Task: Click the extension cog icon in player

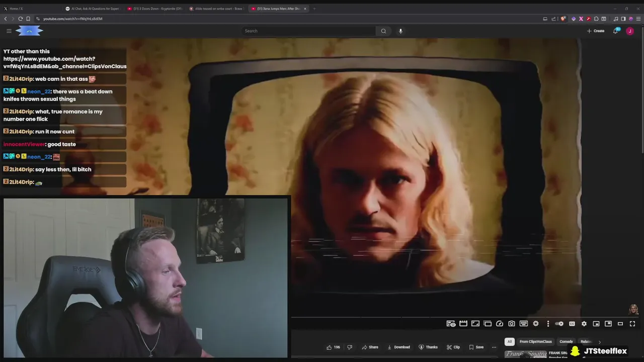Action: tap(536, 324)
